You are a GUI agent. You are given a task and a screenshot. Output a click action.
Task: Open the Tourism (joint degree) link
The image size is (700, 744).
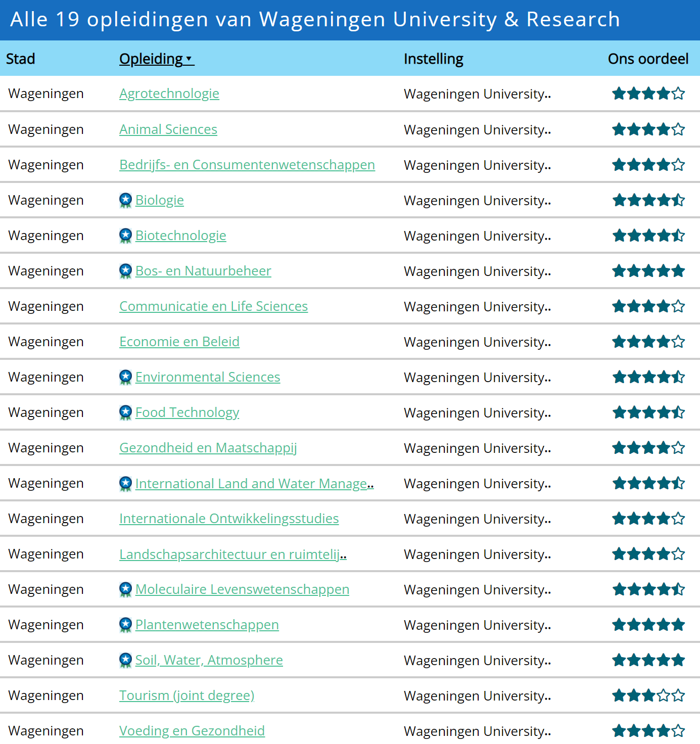tap(186, 696)
